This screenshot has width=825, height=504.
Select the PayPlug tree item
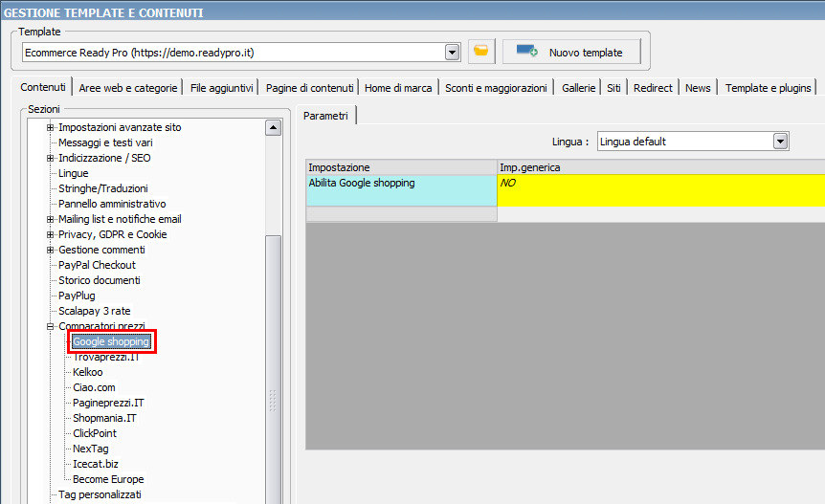(x=77, y=296)
